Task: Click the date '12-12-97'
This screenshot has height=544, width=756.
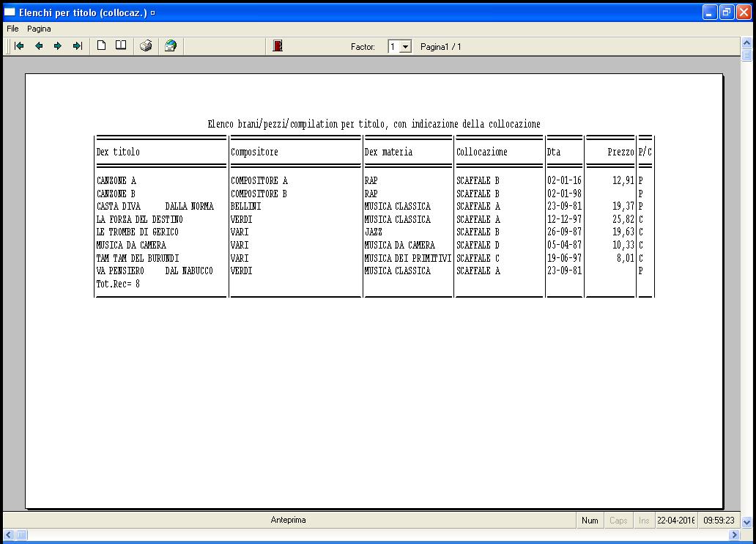Action: [565, 219]
